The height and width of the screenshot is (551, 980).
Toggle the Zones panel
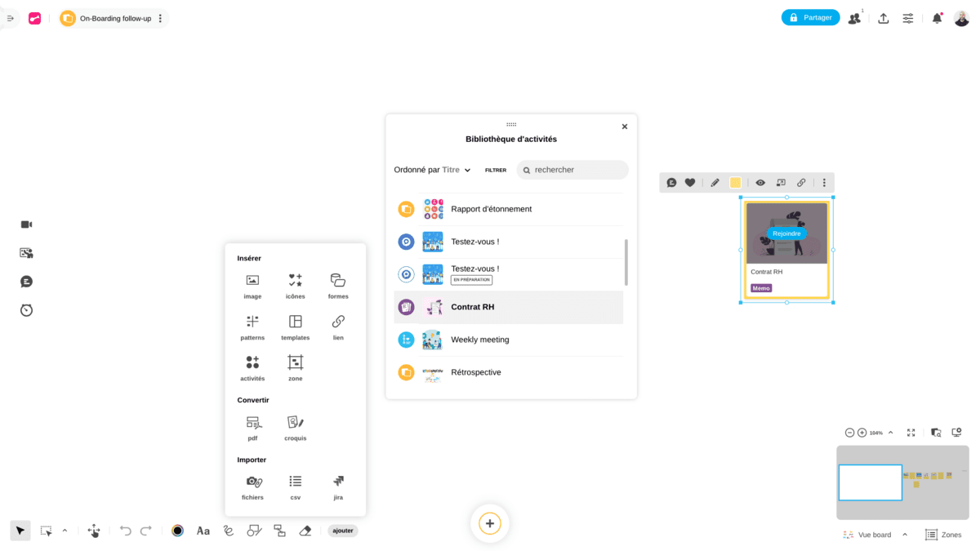pyautogui.click(x=942, y=535)
